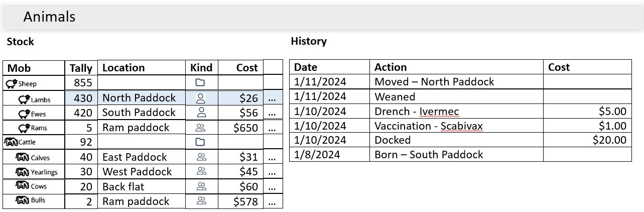Screen dimensions: 644x212
Task: Open the ellipsis menu for Rams row
Action: coord(272,128)
